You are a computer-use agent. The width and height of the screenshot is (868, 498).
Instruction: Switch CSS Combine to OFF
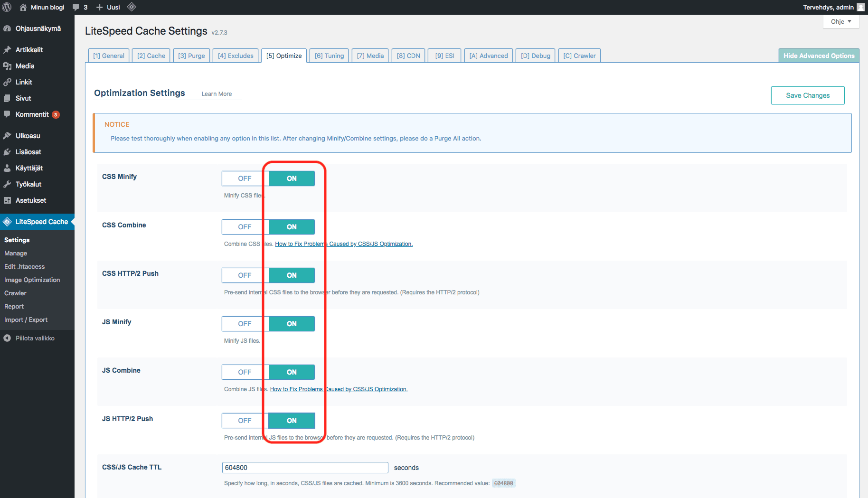coord(245,227)
